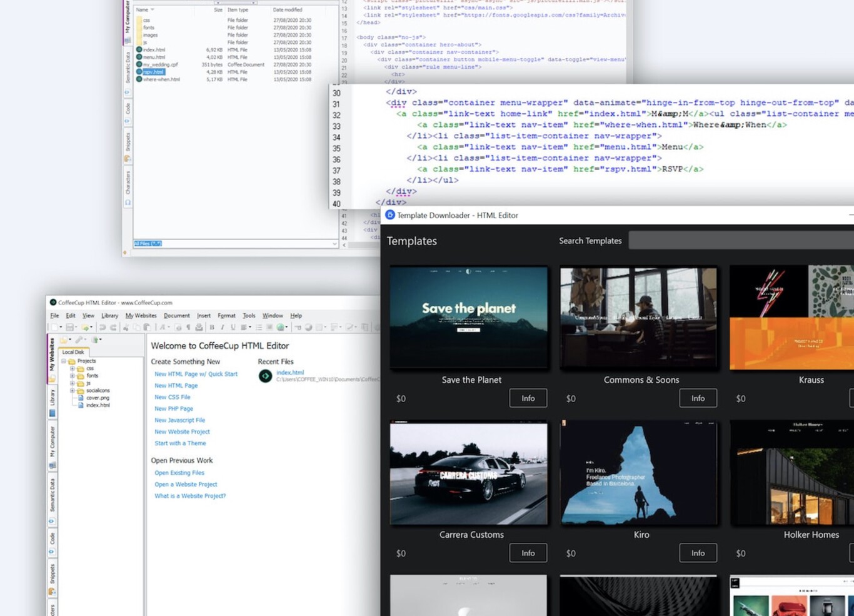This screenshot has height=616, width=854.
Task: Toggle Bold formatting in the toolbar
Action: click(211, 328)
